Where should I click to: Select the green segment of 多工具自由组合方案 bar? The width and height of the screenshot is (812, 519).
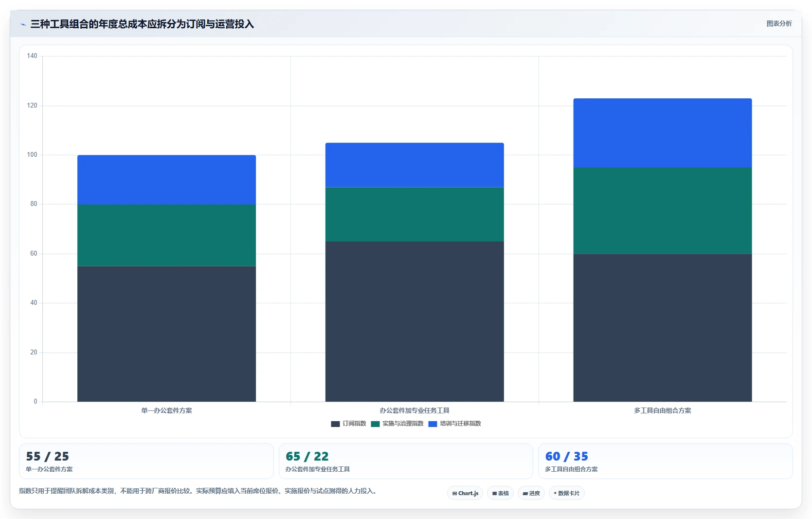coord(663,211)
